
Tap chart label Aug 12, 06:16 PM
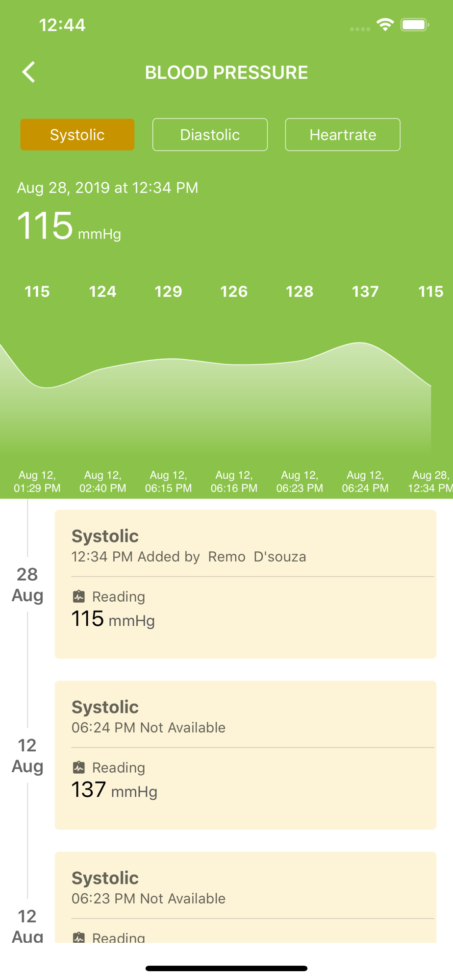(x=234, y=482)
